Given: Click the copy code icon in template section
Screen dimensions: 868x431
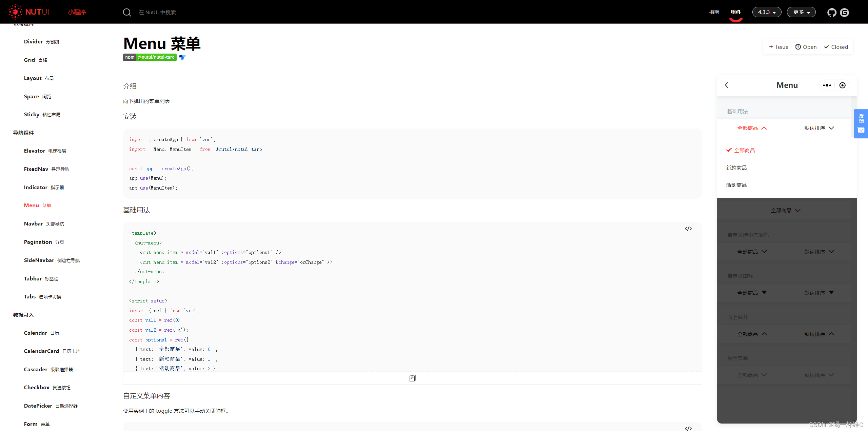Looking at the screenshot, I should 412,378.
